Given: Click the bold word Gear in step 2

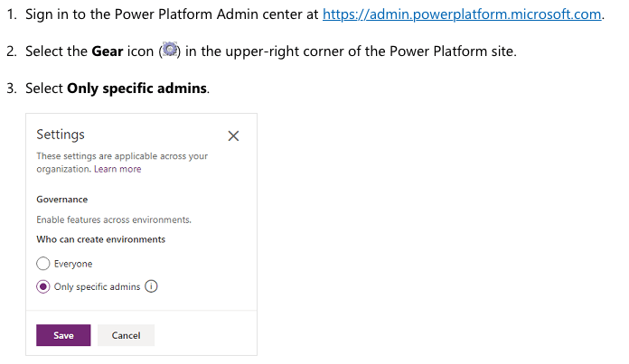Looking at the screenshot, I should tap(107, 51).
